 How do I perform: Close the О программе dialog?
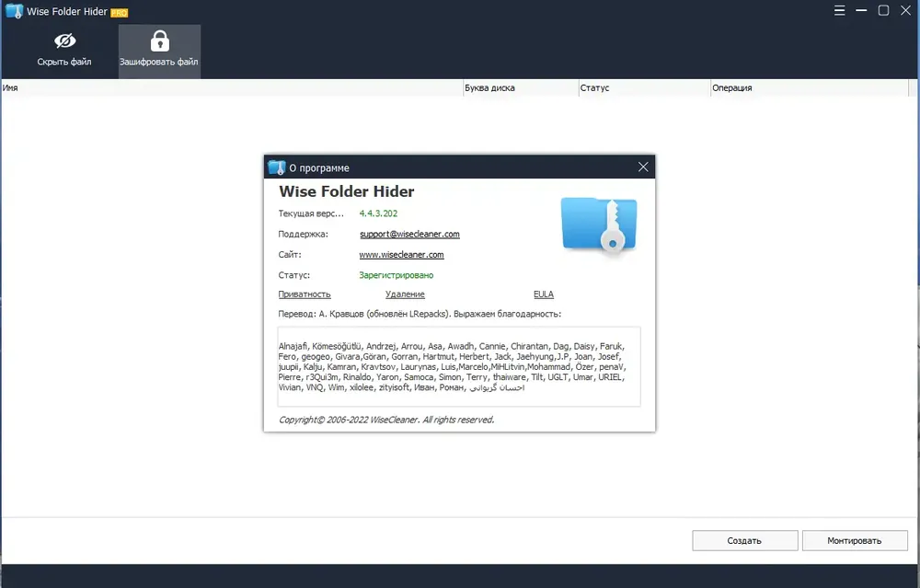pos(643,167)
